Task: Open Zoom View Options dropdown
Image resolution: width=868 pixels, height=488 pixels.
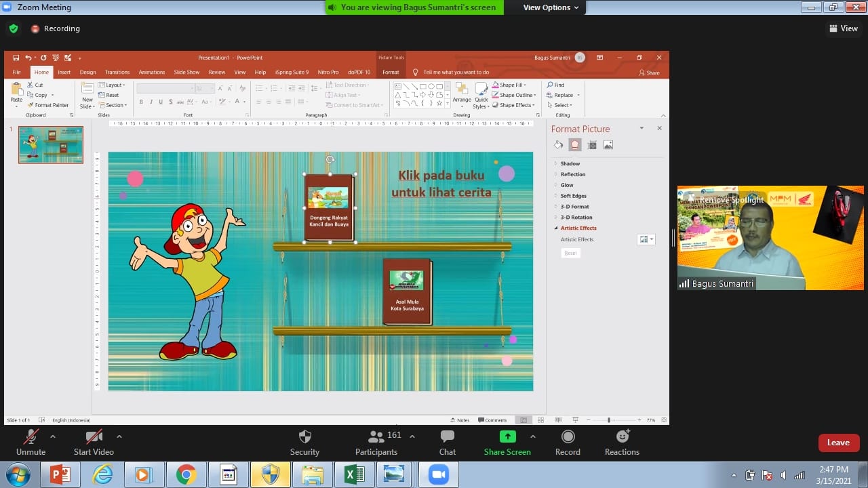Action: [551, 7]
